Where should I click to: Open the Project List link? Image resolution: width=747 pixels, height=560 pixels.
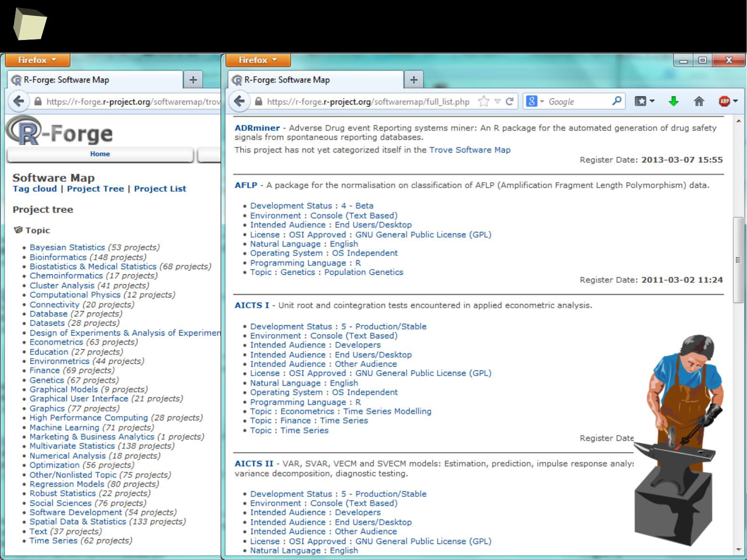160,189
